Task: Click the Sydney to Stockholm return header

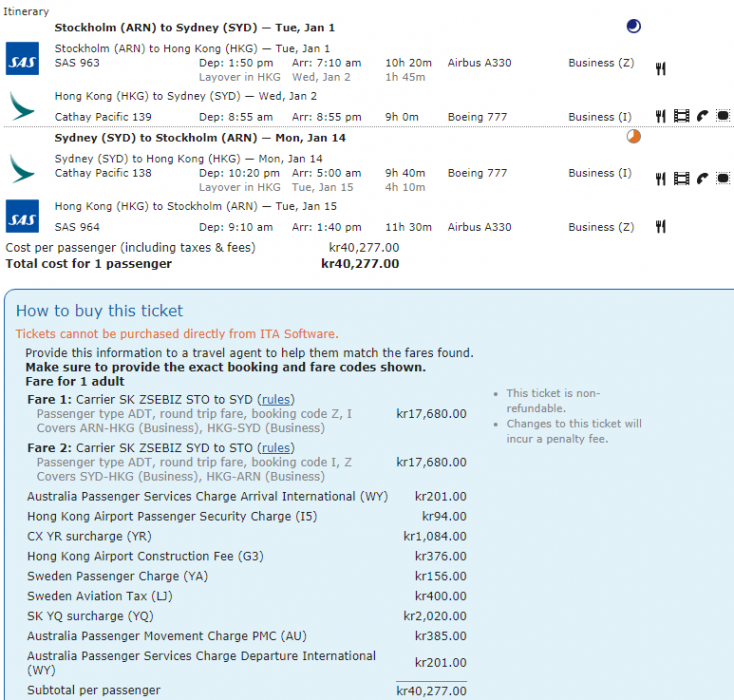Action: 200,138
